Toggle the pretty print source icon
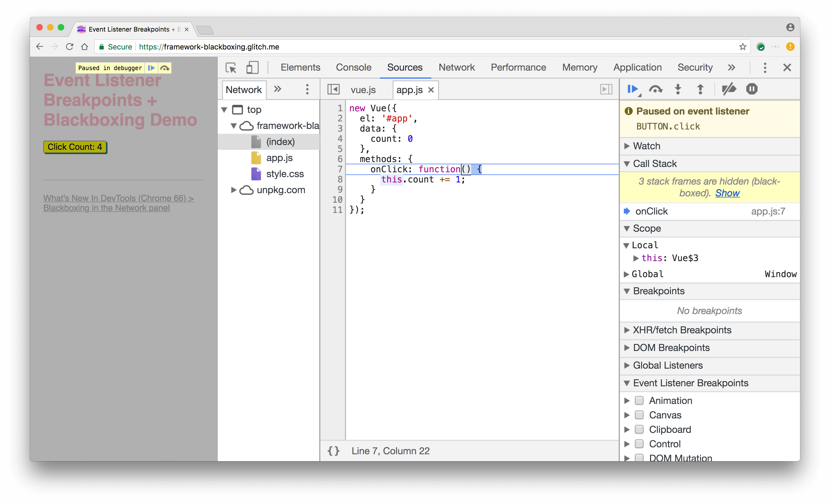Viewport: 830px width, 504px height. (334, 451)
